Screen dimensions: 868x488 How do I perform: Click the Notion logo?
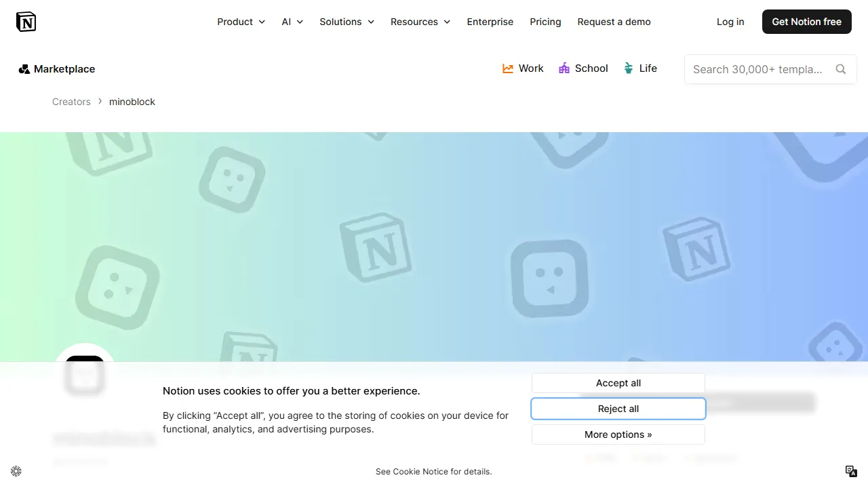point(26,21)
